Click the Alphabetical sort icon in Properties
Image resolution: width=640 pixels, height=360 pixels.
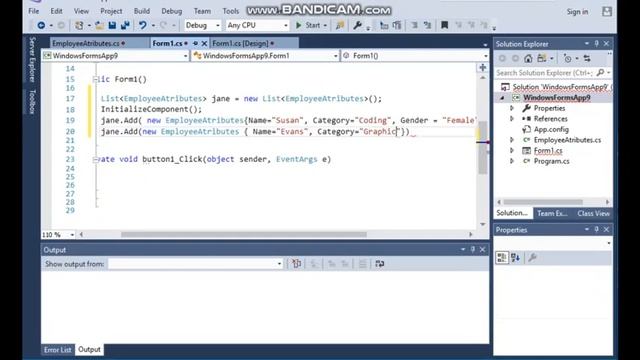[x=516, y=258]
